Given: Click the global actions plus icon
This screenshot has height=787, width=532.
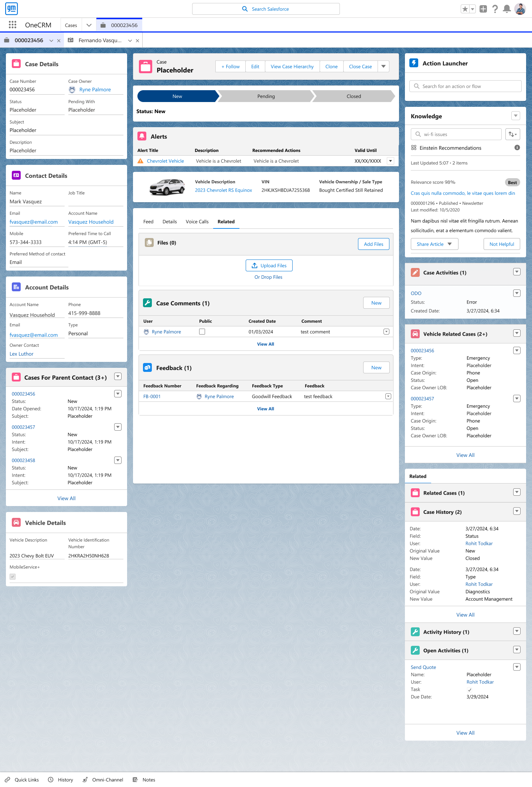Looking at the screenshot, I should [x=483, y=9].
